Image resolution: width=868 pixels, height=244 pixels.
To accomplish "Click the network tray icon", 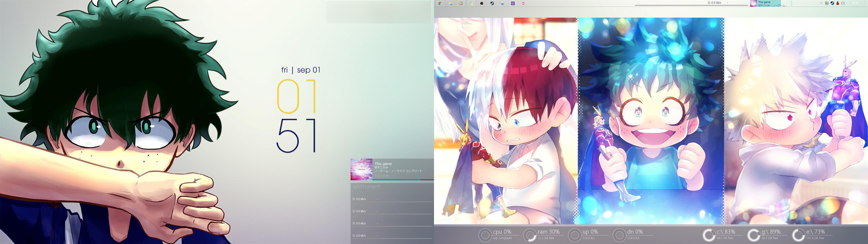I will tap(827, 3).
